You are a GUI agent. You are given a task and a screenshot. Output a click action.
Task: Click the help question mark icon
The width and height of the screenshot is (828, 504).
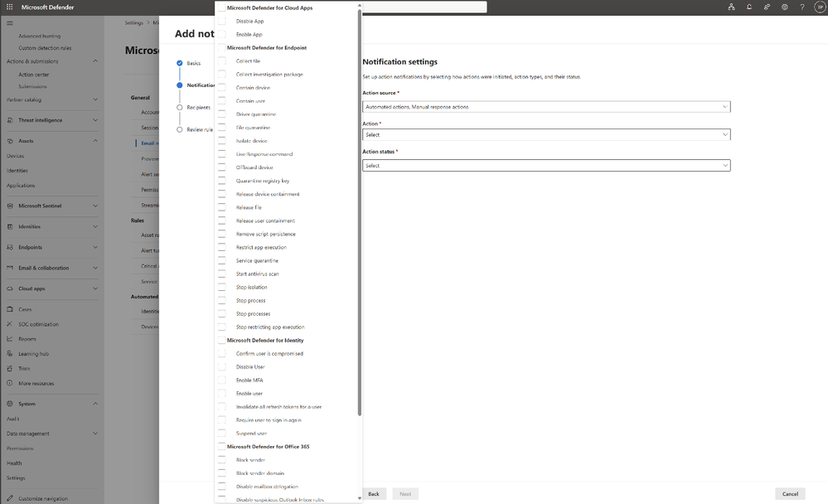(x=802, y=7)
